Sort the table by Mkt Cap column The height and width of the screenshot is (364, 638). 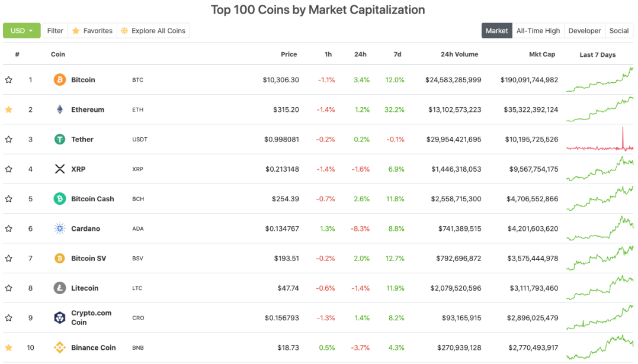coord(542,54)
